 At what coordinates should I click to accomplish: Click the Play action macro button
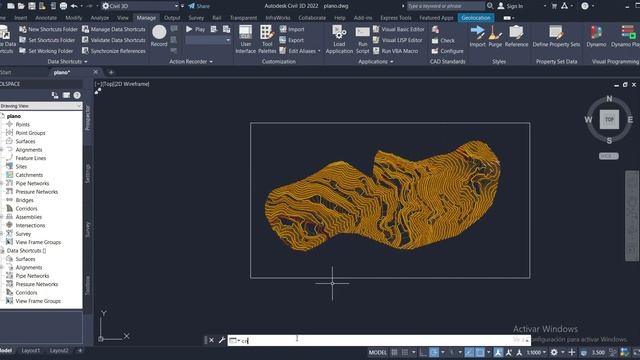point(196,29)
